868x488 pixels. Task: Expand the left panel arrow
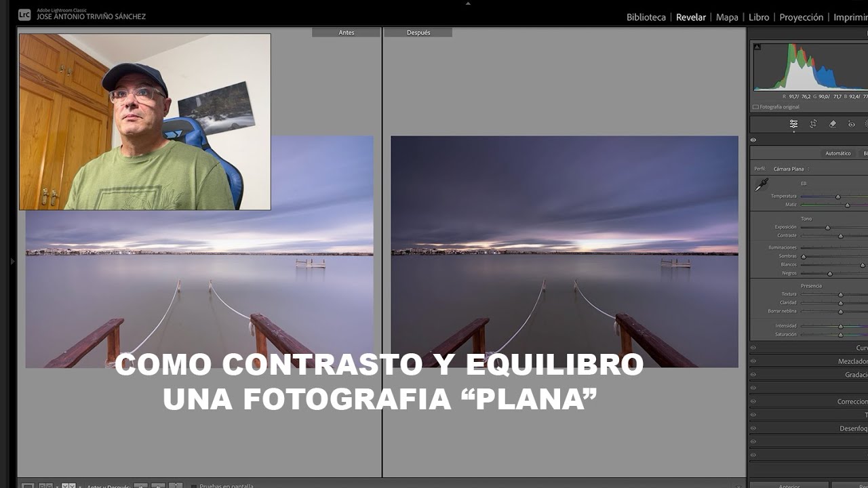[x=12, y=261]
